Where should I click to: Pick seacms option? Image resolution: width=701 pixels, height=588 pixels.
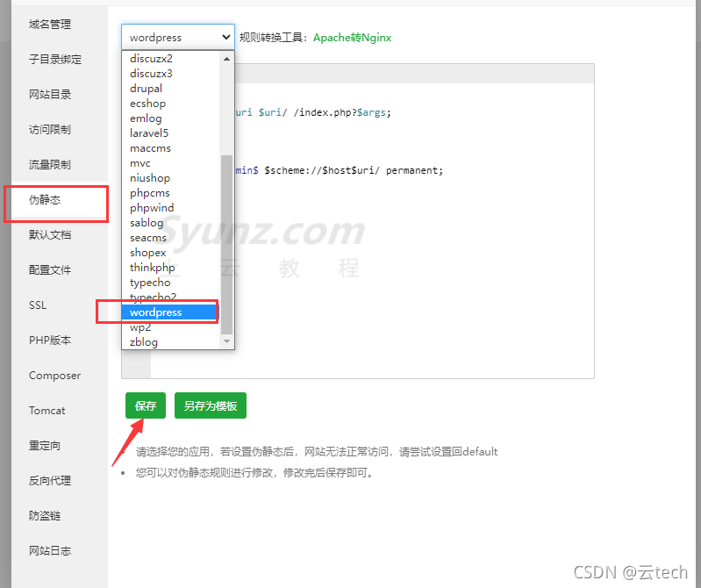coord(171,238)
